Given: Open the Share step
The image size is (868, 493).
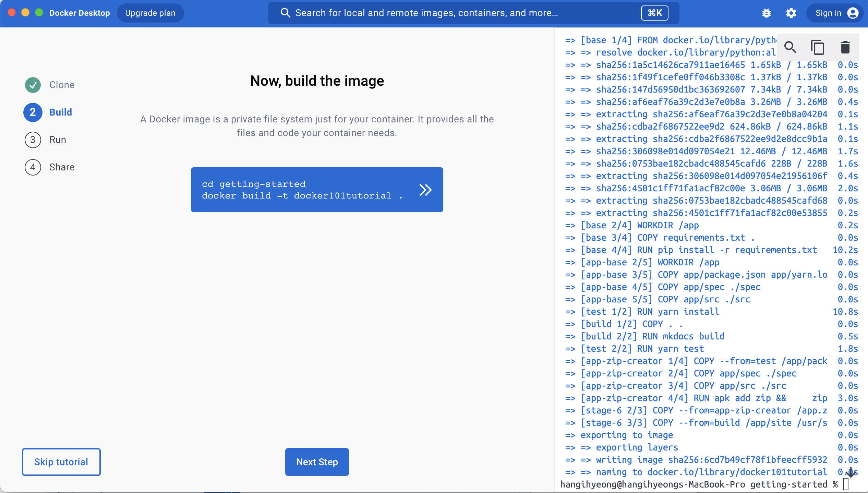Looking at the screenshot, I should tap(62, 167).
